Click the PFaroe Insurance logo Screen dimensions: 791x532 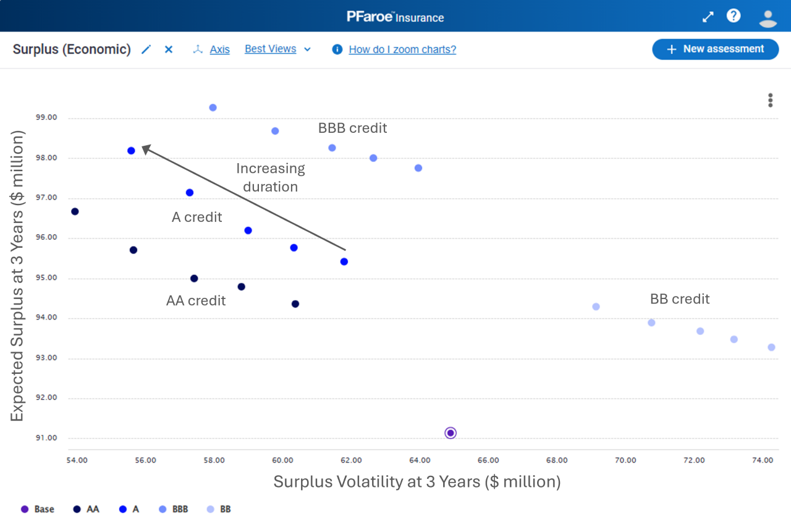pyautogui.click(x=395, y=17)
